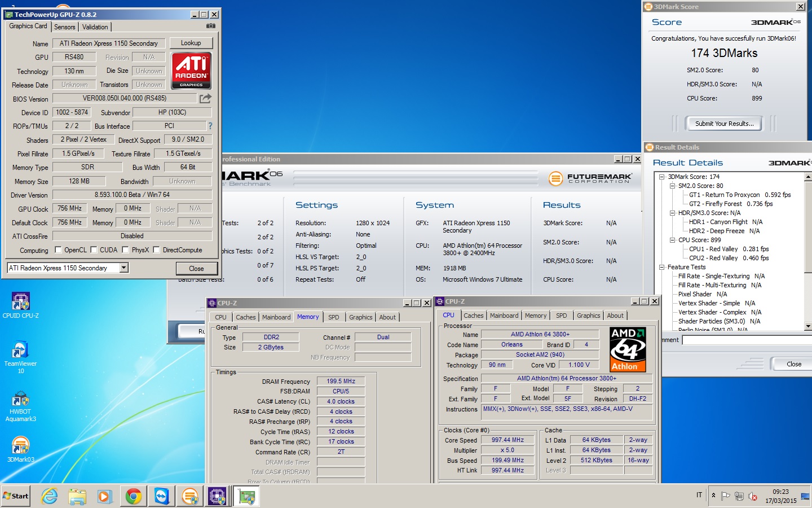Collapse the SM2.0 Score: 80 node

(x=673, y=186)
